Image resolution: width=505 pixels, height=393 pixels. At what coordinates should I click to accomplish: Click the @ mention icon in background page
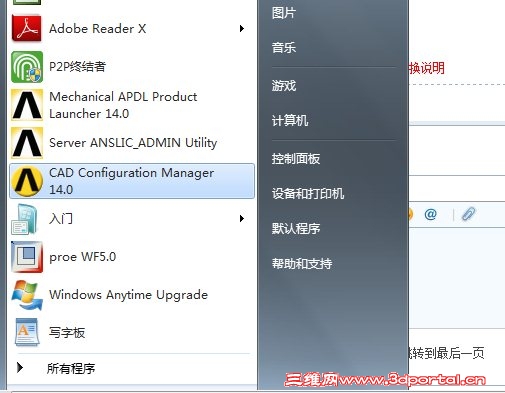click(430, 214)
